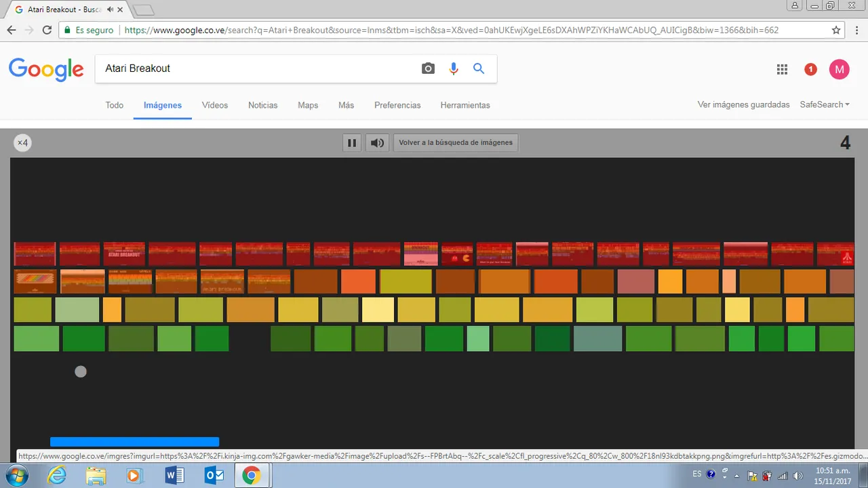Click the pink-tinted thumbnail brick in red row
This screenshot has width=868, height=488.
point(421,254)
